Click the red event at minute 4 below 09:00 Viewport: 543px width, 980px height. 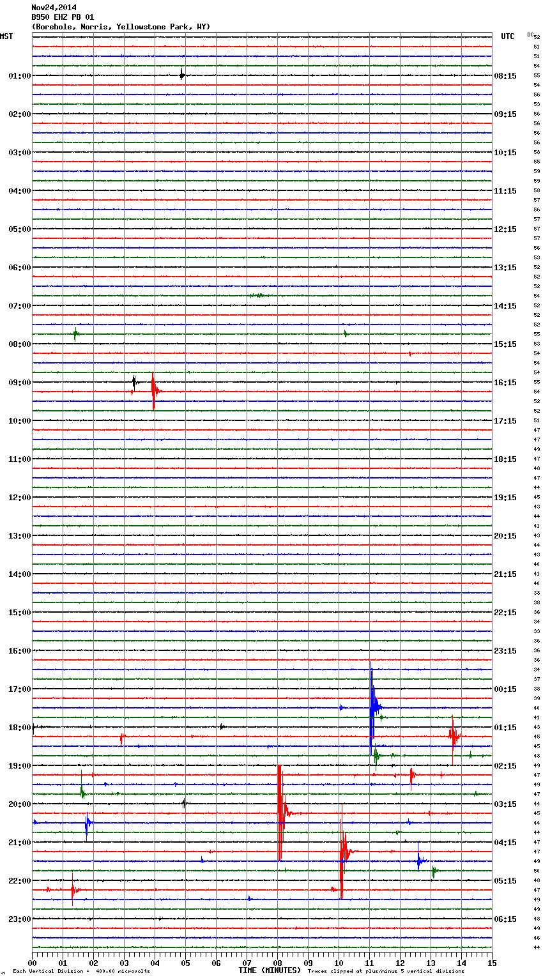[154, 390]
